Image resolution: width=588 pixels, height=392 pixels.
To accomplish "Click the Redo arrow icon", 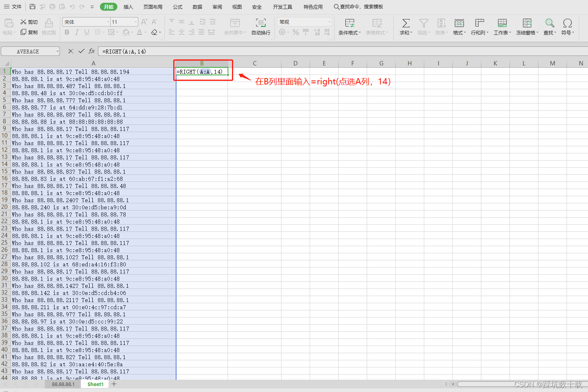I will click(82, 7).
